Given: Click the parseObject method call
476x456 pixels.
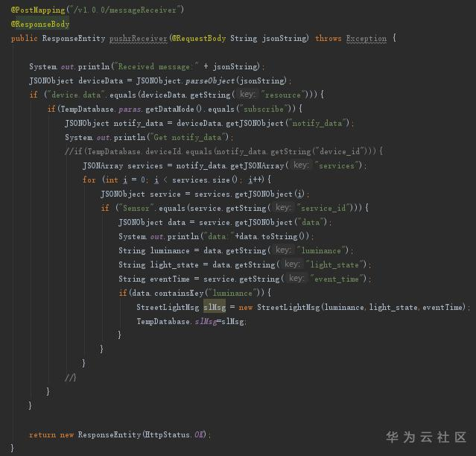Looking at the screenshot, I should (x=210, y=80).
